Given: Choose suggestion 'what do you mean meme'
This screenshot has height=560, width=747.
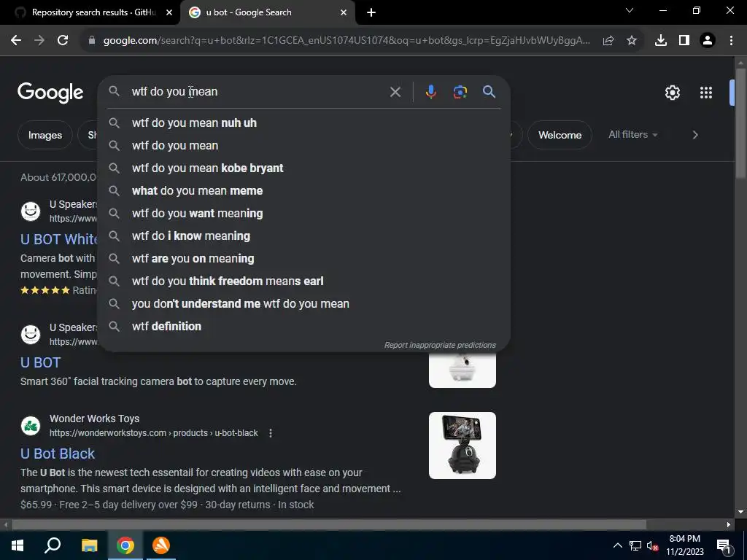Looking at the screenshot, I should pyautogui.click(x=304, y=190).
